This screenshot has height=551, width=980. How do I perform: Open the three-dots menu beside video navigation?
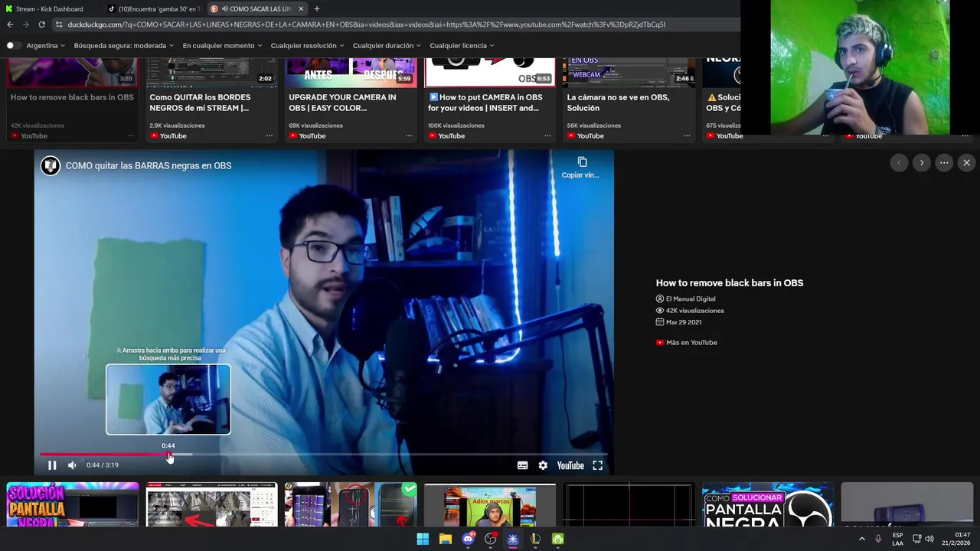pyautogui.click(x=944, y=163)
